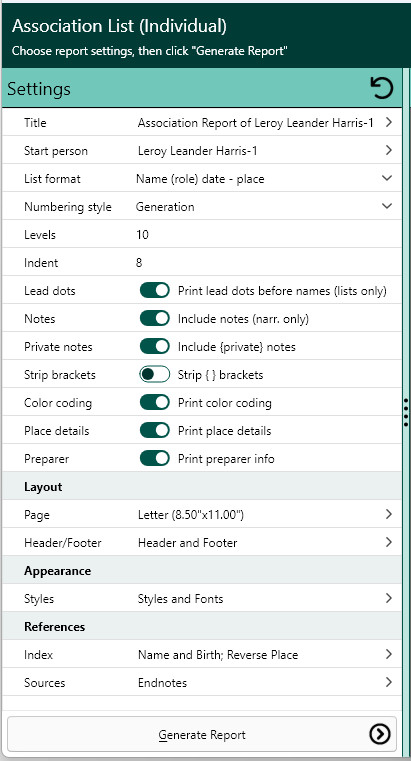The height and width of the screenshot is (761, 411).
Task: Open the Sources options chevron
Action: coord(388,682)
